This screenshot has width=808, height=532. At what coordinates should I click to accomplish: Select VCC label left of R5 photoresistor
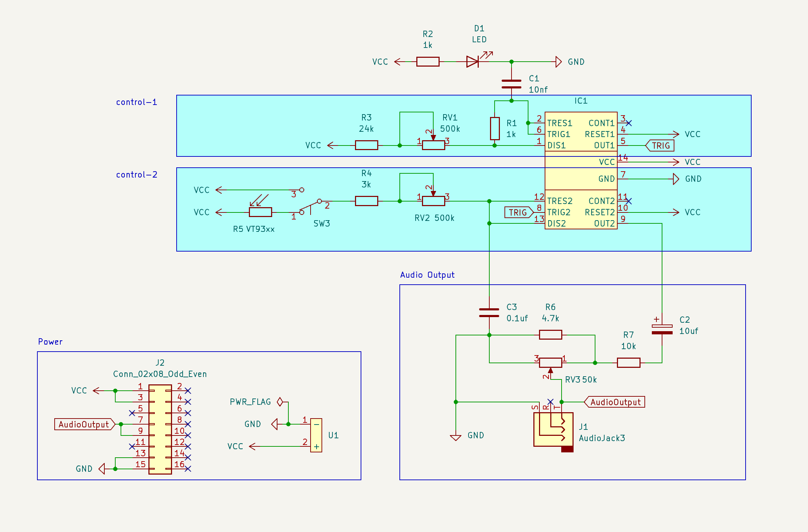202,212
